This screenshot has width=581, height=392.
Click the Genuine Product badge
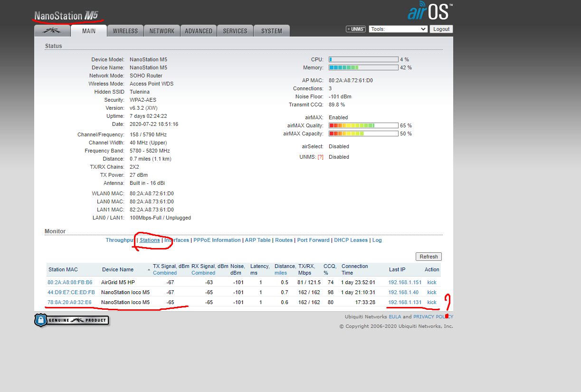point(71,320)
